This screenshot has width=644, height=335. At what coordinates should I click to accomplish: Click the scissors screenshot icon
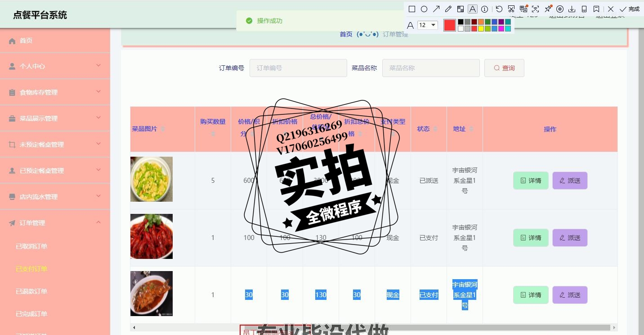(511, 9)
